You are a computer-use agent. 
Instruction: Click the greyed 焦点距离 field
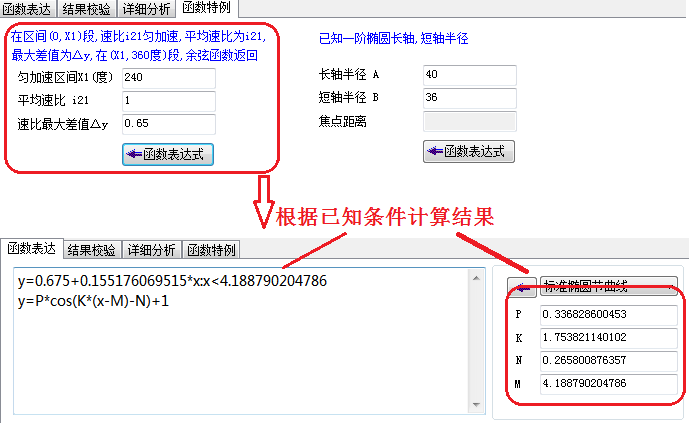point(470,121)
